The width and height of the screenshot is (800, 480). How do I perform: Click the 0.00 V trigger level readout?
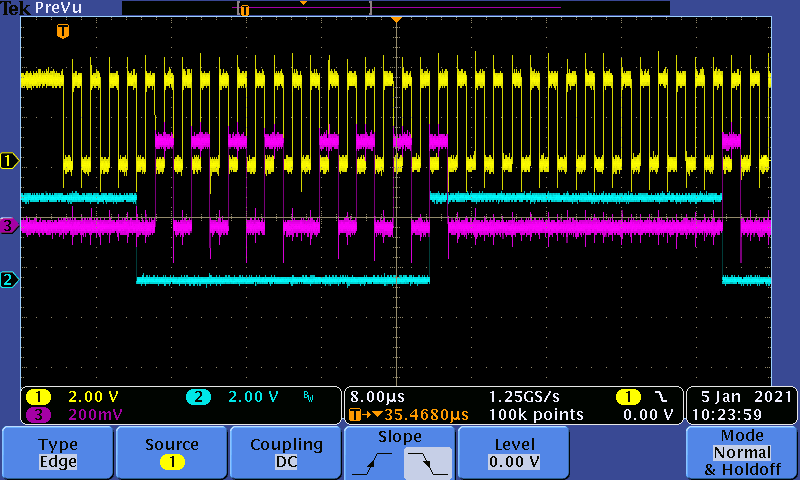647,415
